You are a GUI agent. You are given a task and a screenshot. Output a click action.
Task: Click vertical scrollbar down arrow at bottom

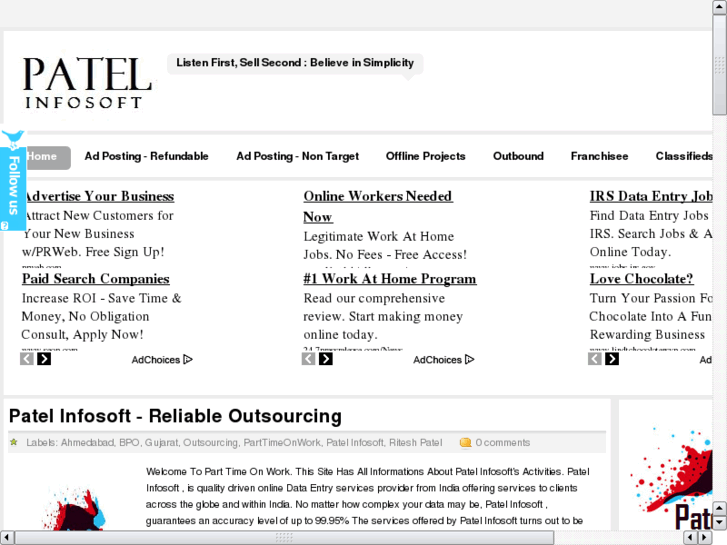(720, 523)
